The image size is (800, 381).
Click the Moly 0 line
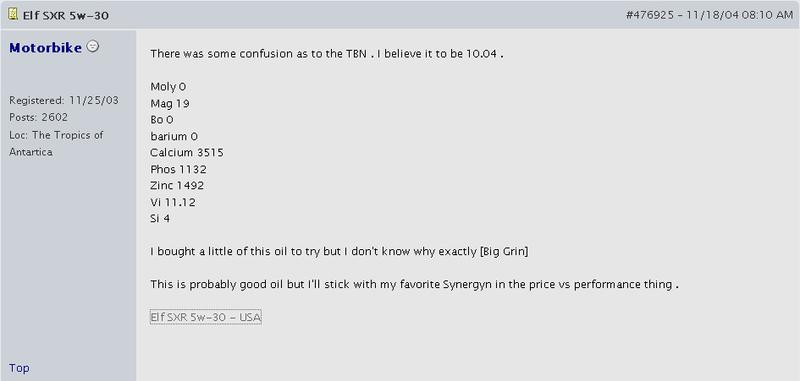tap(168, 87)
